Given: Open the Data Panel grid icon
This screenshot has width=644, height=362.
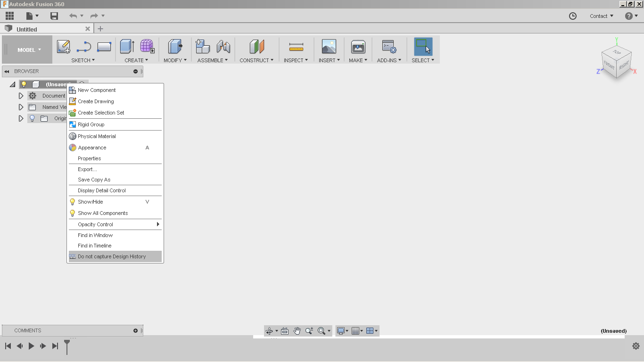Looking at the screenshot, I should 9,16.
